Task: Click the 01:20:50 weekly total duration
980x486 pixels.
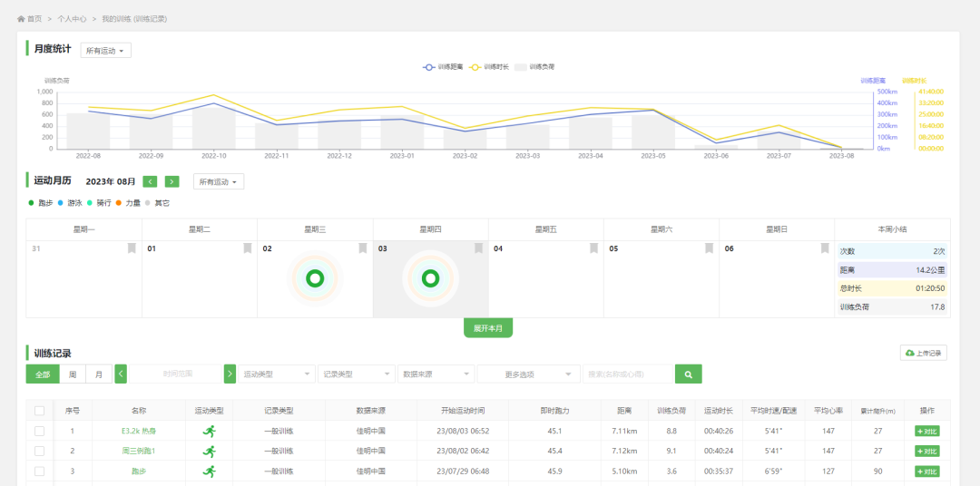Action: 930,288
